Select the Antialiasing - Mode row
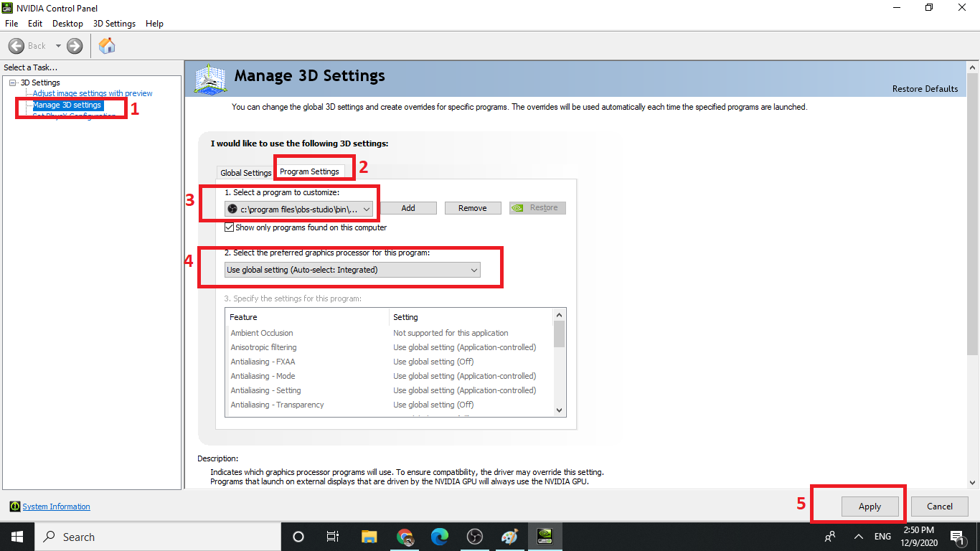 tap(388, 376)
